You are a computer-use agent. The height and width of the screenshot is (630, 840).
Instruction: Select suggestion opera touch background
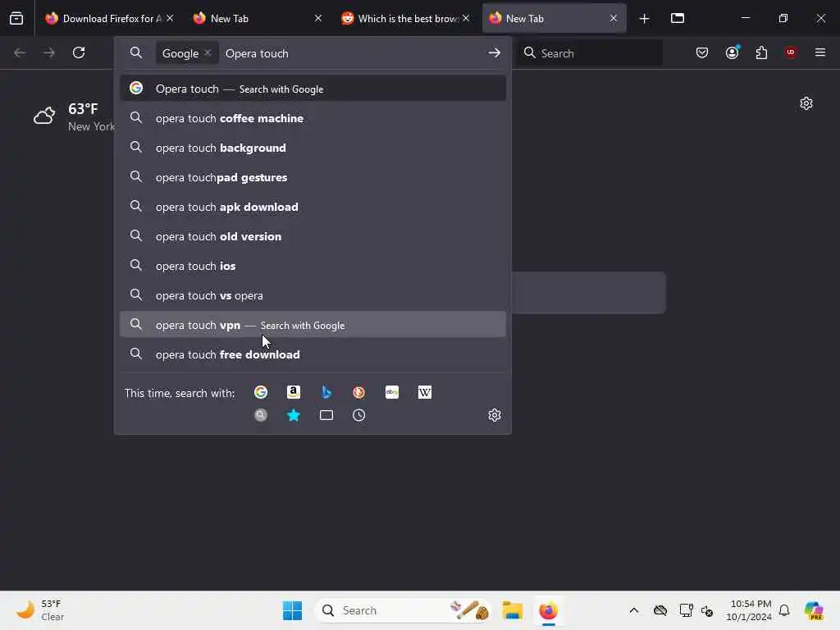point(313,148)
